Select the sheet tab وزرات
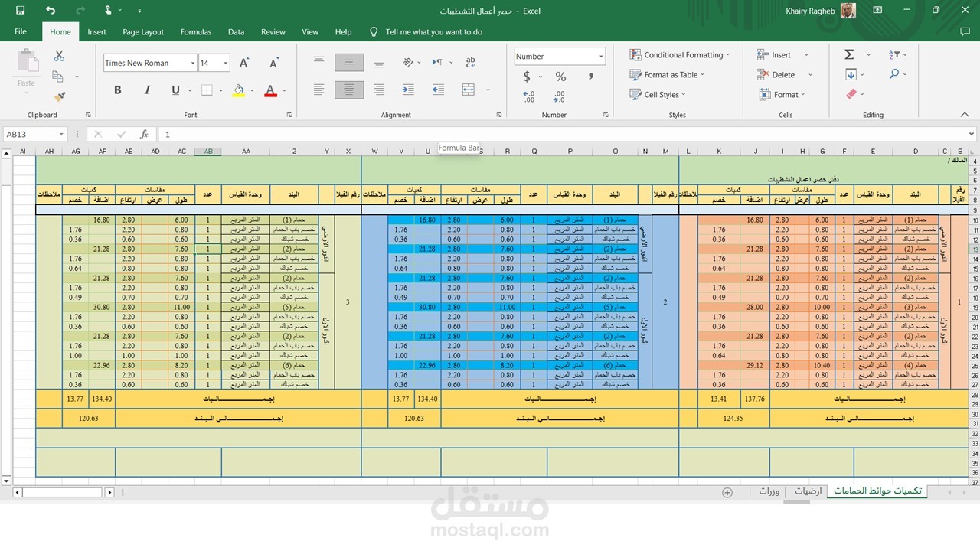This screenshot has width=980, height=551. point(769,491)
